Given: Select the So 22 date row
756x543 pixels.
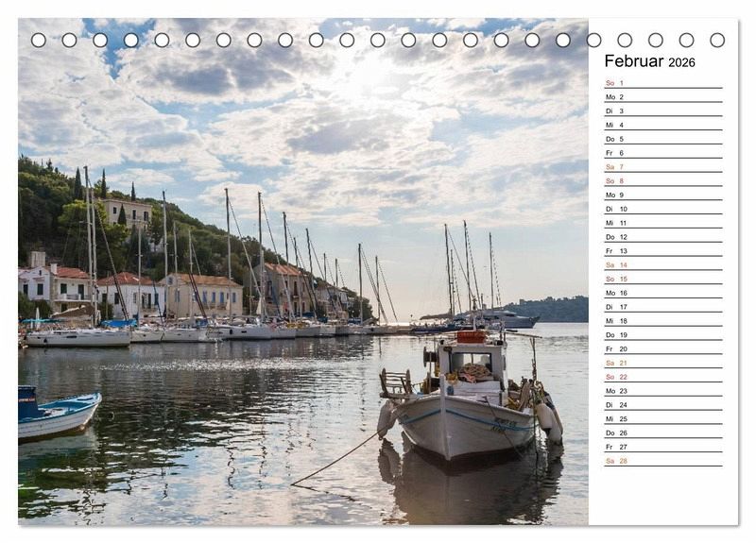Looking at the screenshot, I should tap(662, 377).
